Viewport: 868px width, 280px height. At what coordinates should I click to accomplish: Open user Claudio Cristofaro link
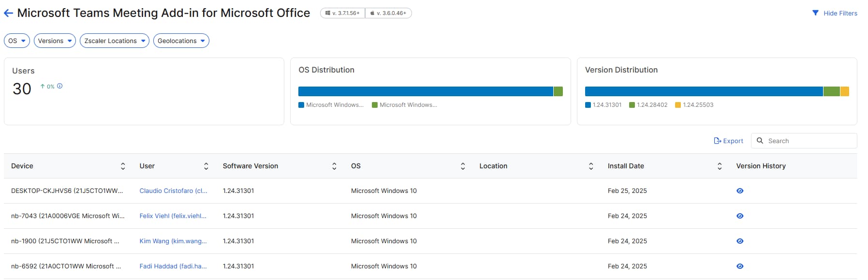tap(173, 191)
